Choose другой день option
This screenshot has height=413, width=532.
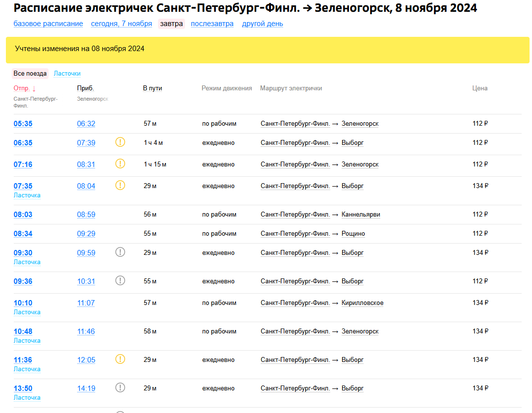click(262, 24)
